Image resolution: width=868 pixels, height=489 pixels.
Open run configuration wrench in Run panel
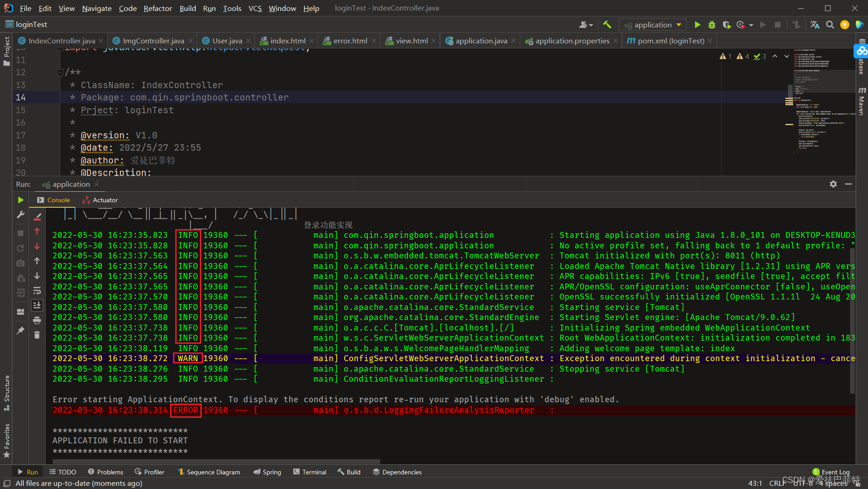click(21, 215)
